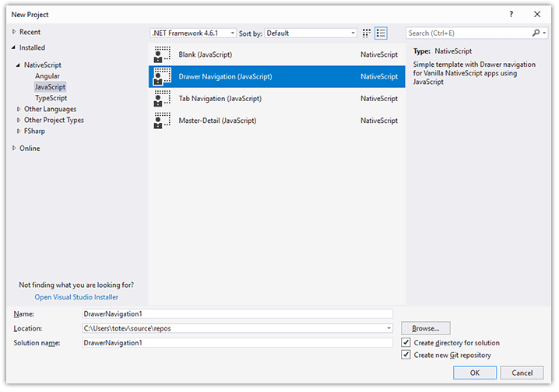The width and height of the screenshot is (559, 392).
Task: Select the Online tree label
Action: [x=30, y=148]
